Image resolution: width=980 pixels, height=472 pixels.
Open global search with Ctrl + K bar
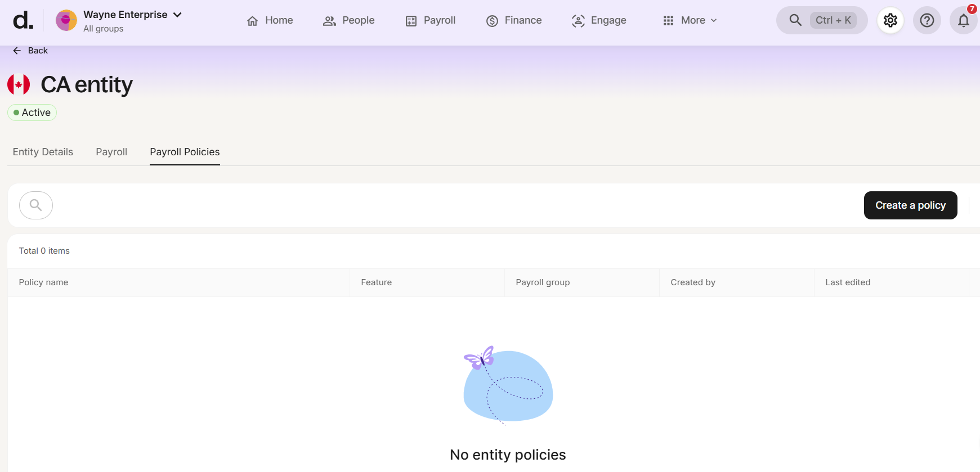click(821, 20)
